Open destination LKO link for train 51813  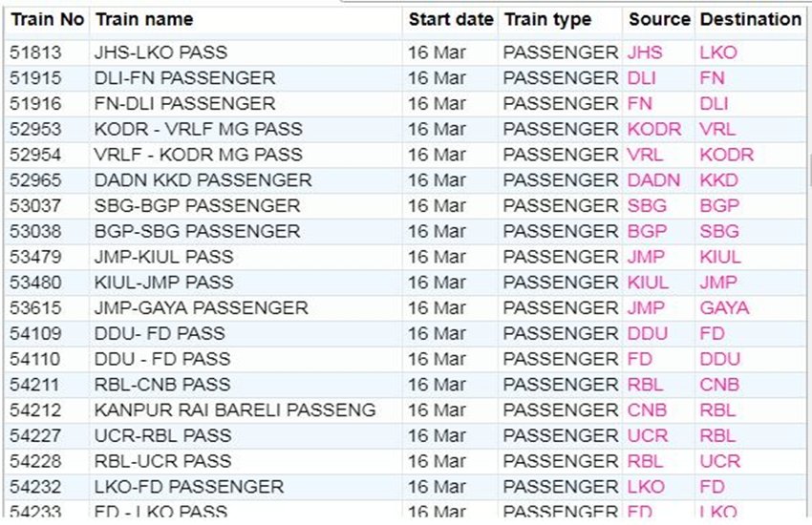point(718,52)
